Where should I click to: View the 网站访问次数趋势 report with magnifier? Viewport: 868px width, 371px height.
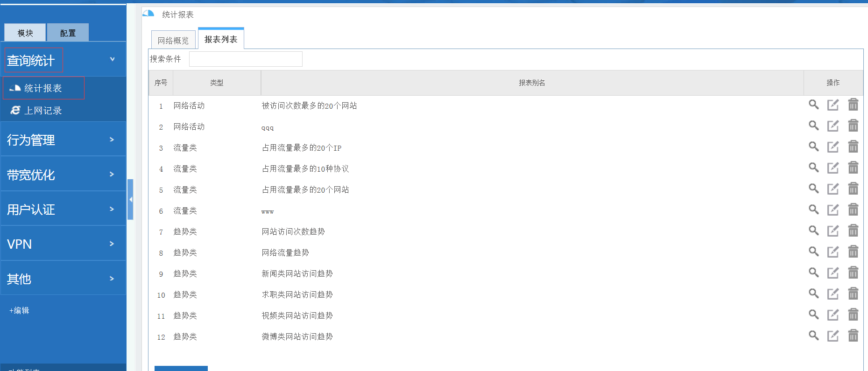coord(813,231)
